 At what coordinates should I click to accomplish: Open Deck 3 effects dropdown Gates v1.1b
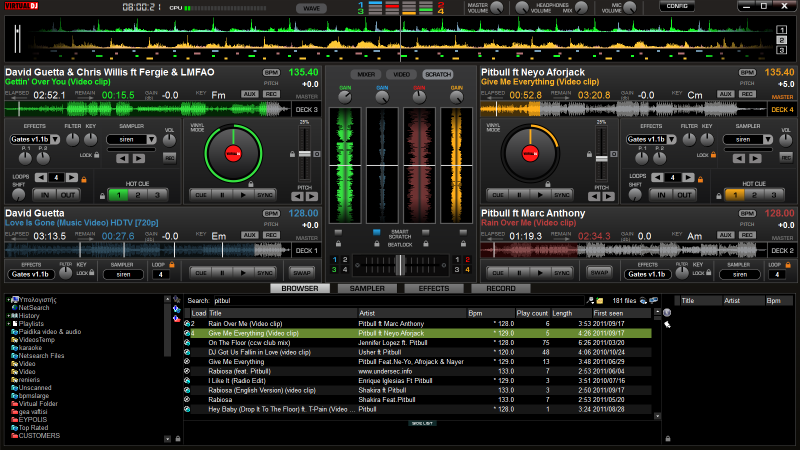click(34, 139)
